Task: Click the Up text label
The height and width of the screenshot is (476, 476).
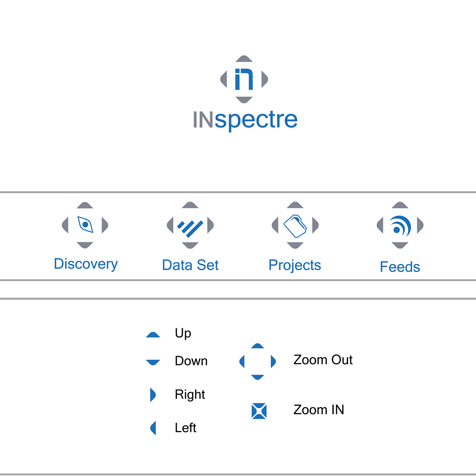Action: pos(183,333)
